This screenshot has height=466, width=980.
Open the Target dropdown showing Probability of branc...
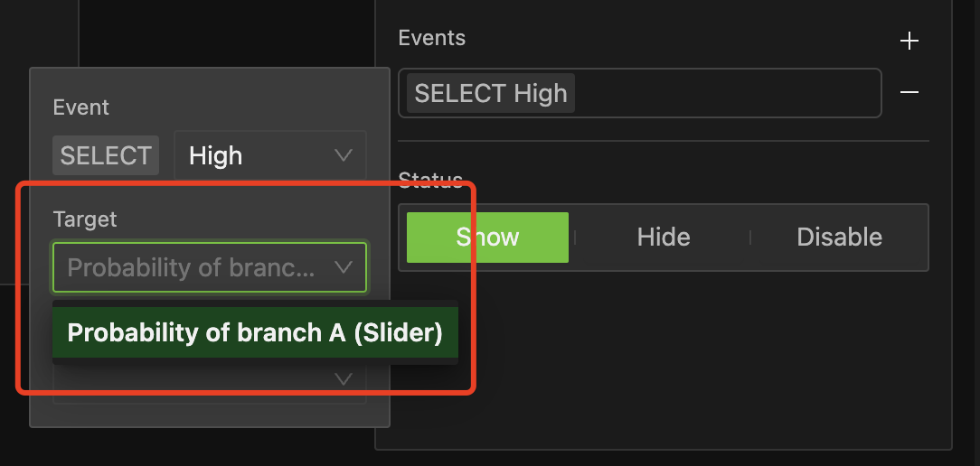click(x=209, y=267)
